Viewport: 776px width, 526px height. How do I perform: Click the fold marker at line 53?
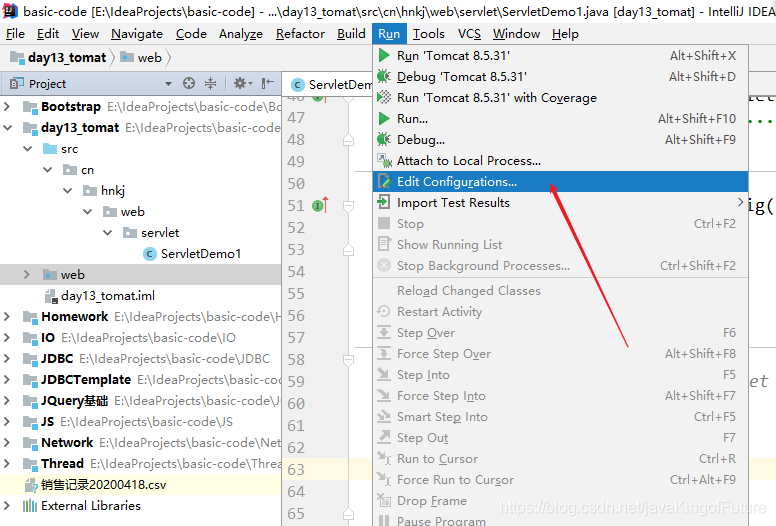click(x=348, y=250)
